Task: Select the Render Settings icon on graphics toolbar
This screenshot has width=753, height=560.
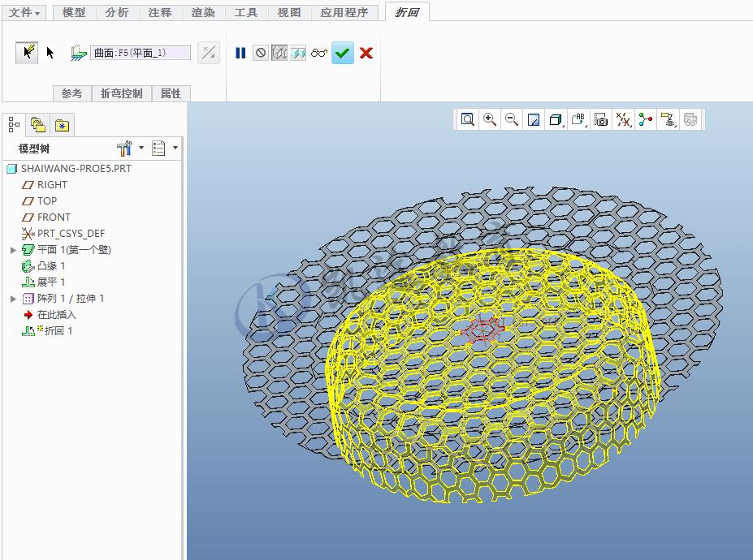Action: point(690,119)
